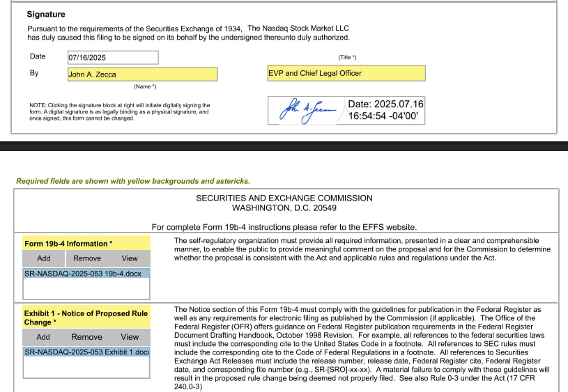Viewport: 568px width, 392px height.
Task: Click the Exhibit 1 - Notice of Proposed Rule Change heading
Action: point(86,317)
